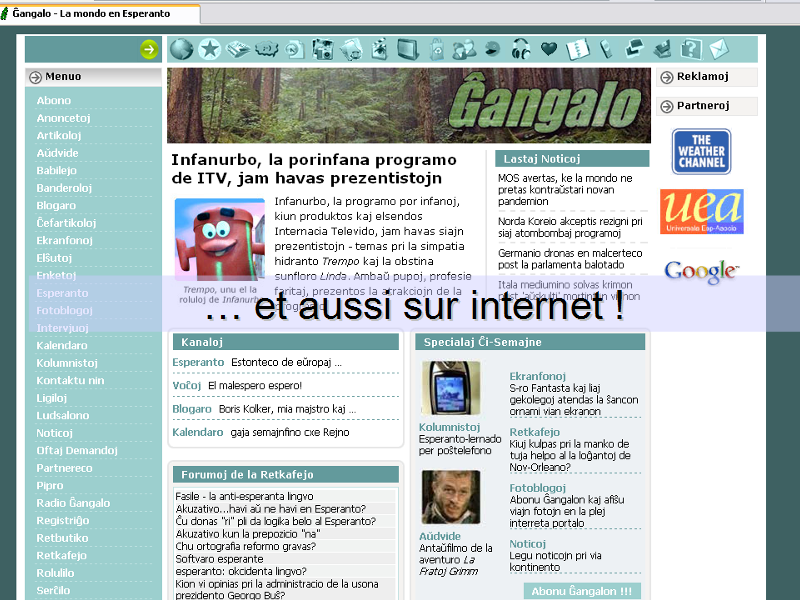Expand the Reklamoj panel
Viewport: 800px width, 600px height.
pos(666,78)
